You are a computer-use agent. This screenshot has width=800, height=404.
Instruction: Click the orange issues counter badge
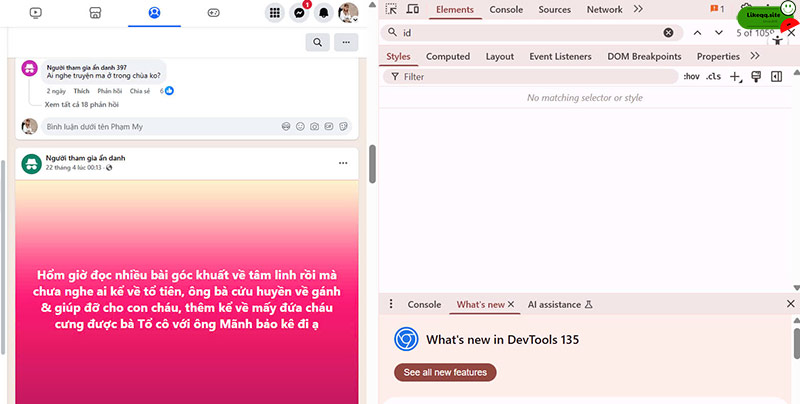tap(717, 9)
